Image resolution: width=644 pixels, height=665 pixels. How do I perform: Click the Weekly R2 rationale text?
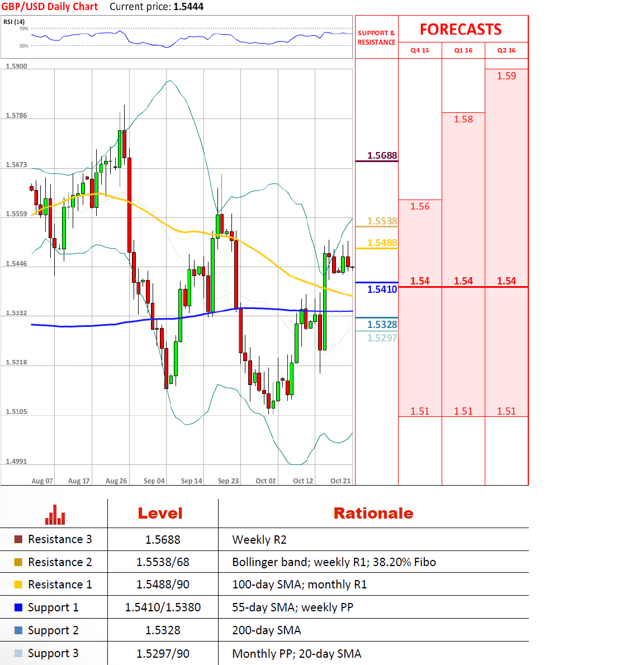pyautogui.click(x=259, y=540)
